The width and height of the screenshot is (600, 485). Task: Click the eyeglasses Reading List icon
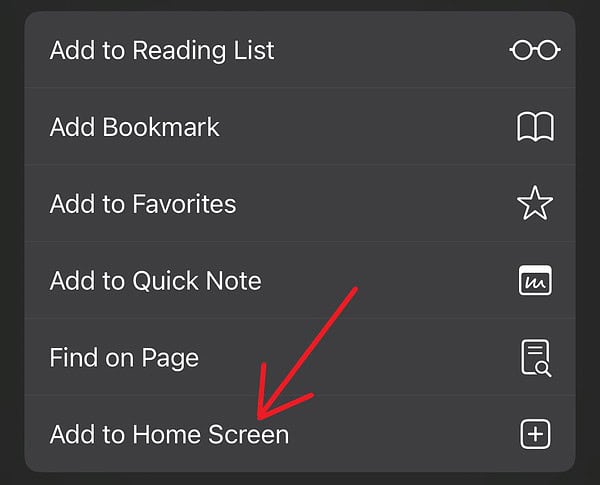[535, 50]
